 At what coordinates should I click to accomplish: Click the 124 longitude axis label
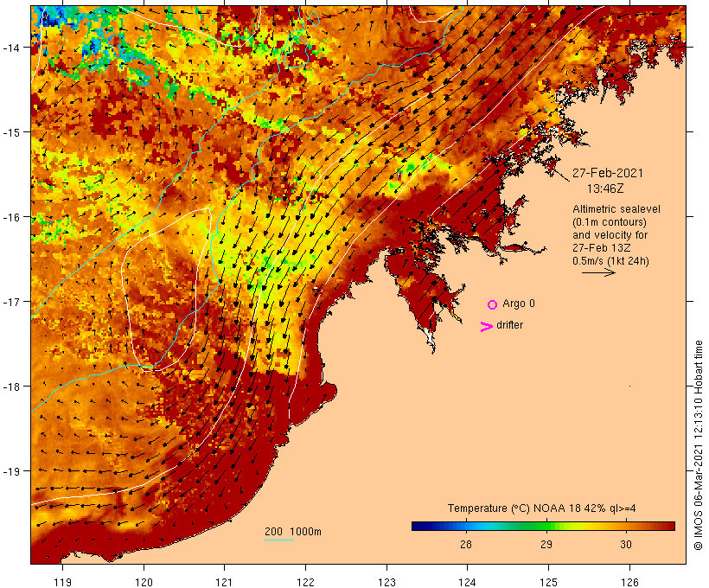pyautogui.click(x=467, y=582)
